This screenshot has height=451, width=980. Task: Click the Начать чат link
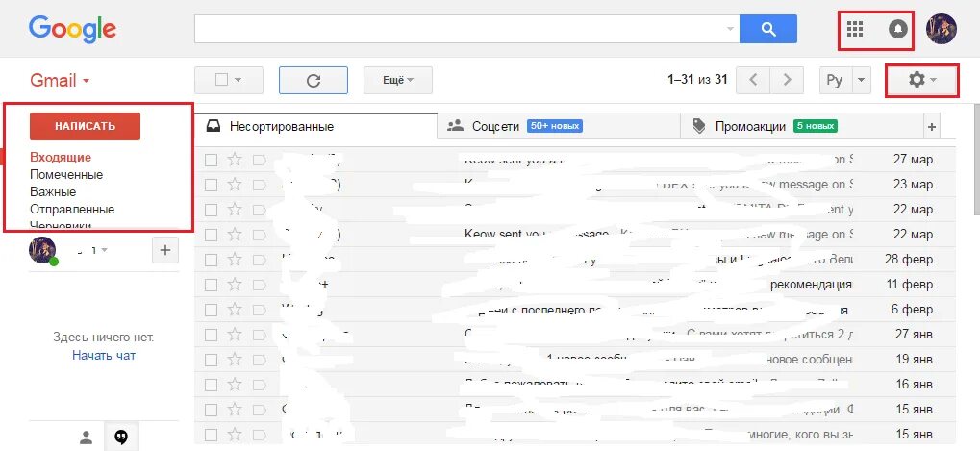(104, 356)
